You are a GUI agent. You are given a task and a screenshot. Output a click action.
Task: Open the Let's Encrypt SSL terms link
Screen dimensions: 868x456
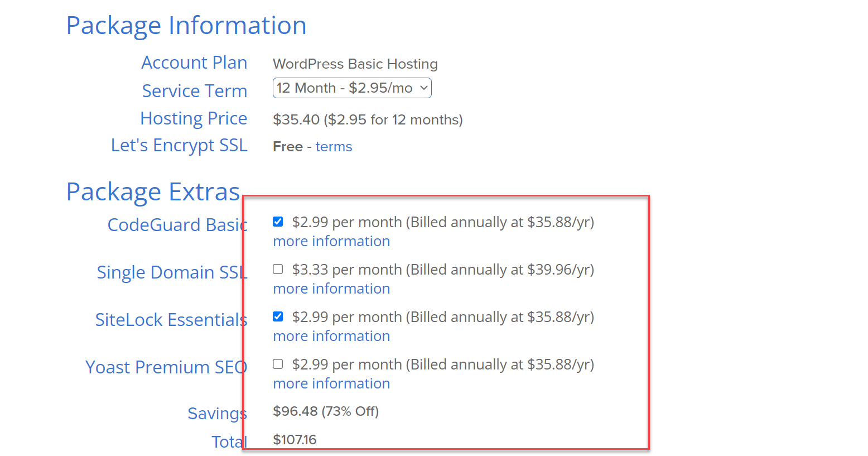coord(334,146)
